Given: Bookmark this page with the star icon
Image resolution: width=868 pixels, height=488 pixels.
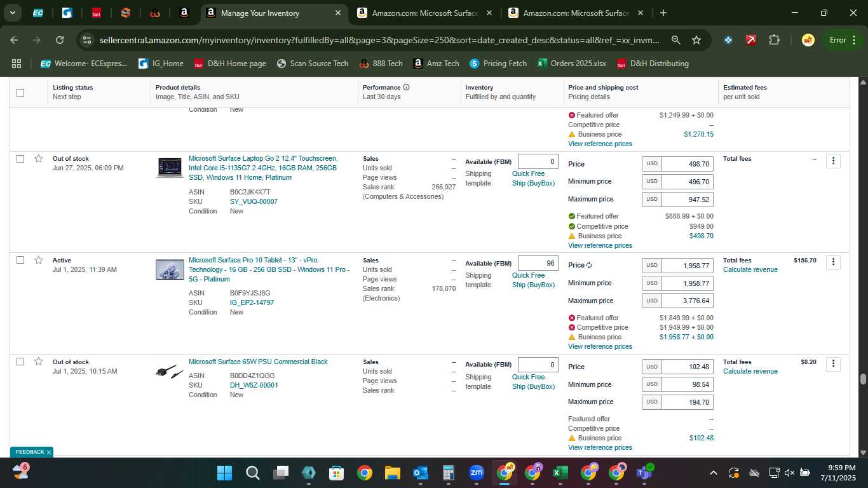Looking at the screenshot, I should click(696, 40).
